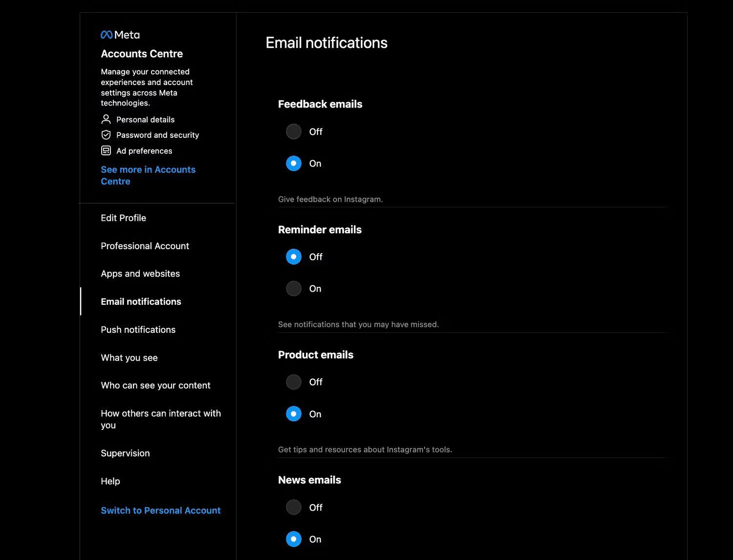This screenshot has width=733, height=560.
Task: Open Password and security link
Action: pos(157,135)
